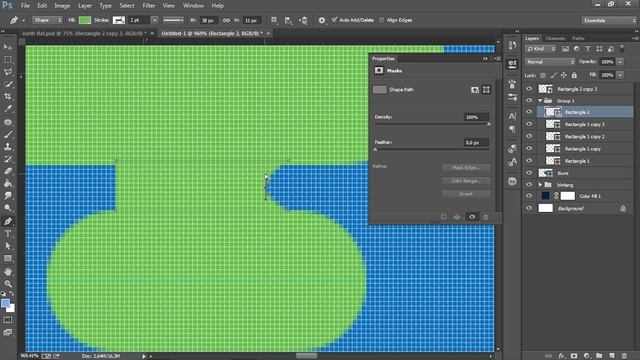Open the Character panel icon
This screenshot has width=640, height=360.
[512, 116]
